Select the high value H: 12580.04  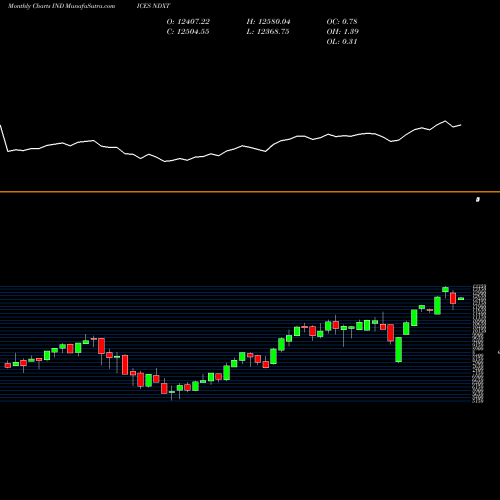(268, 22)
